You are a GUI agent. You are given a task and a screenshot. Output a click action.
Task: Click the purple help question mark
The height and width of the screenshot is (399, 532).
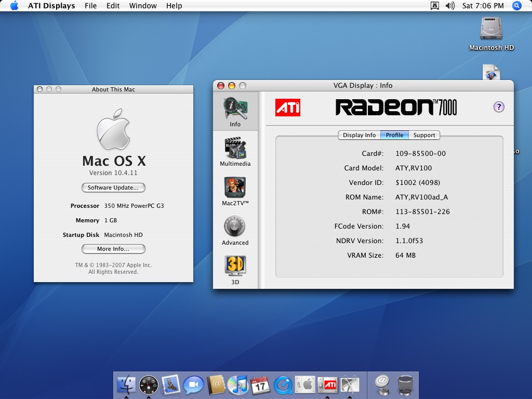click(499, 107)
